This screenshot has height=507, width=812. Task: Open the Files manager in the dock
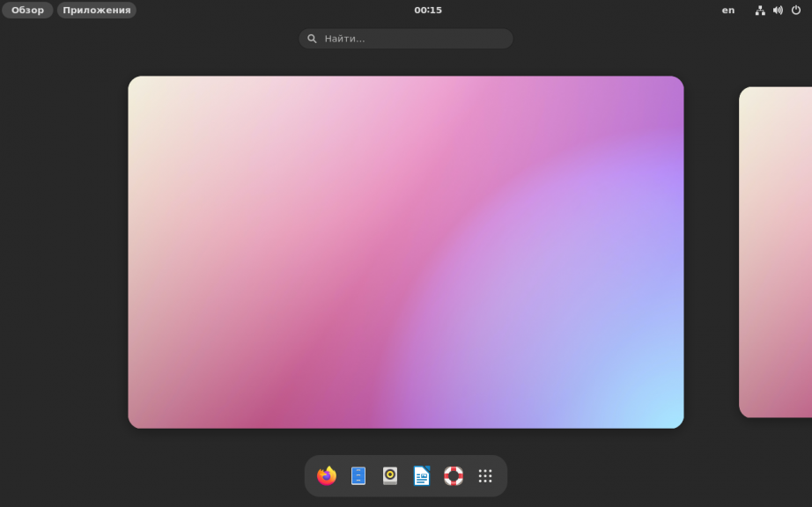tap(358, 476)
